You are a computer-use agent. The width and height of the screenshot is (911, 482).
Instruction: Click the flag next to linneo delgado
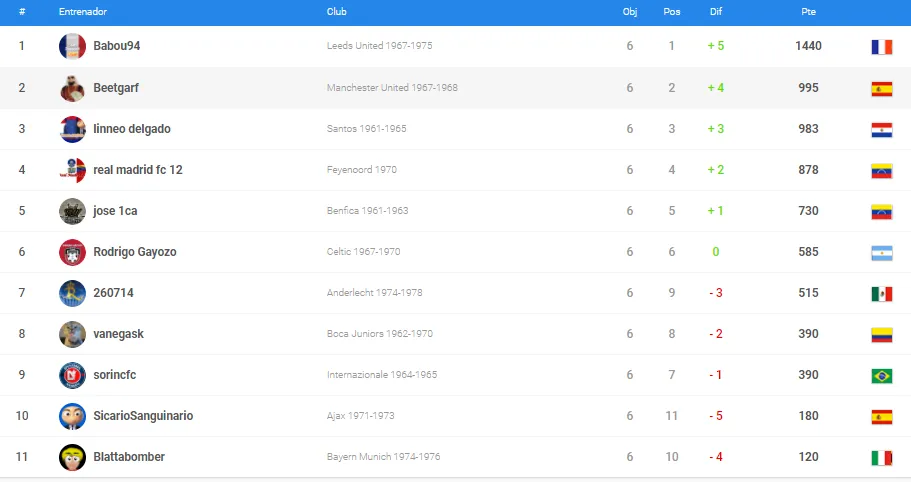click(x=881, y=130)
